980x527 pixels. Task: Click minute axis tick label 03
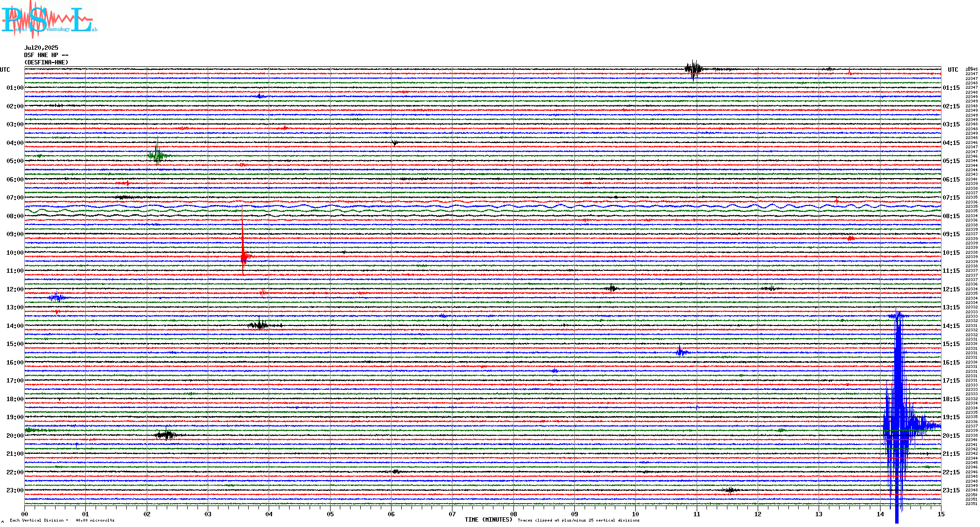click(x=208, y=514)
